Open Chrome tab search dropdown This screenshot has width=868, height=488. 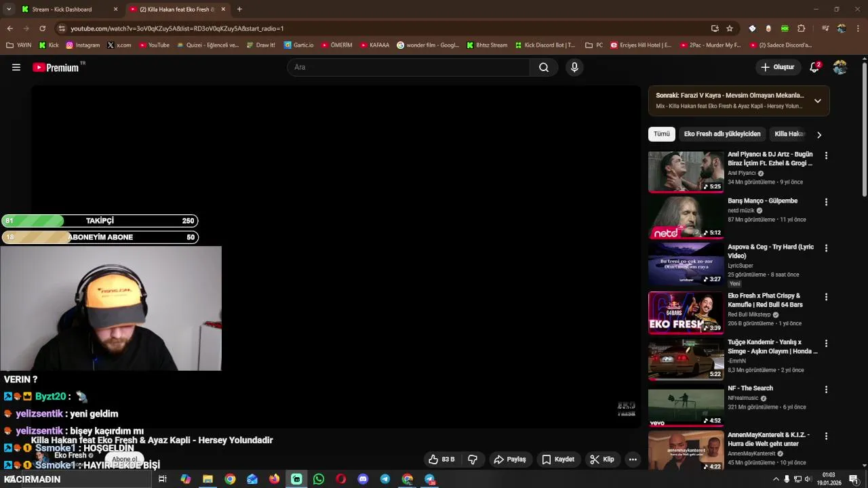pyautogui.click(x=9, y=9)
